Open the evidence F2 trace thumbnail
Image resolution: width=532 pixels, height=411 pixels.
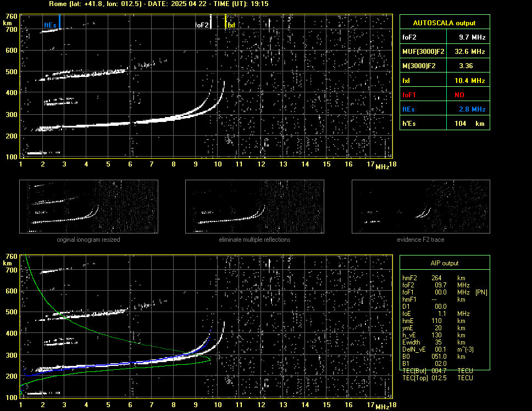(421, 207)
